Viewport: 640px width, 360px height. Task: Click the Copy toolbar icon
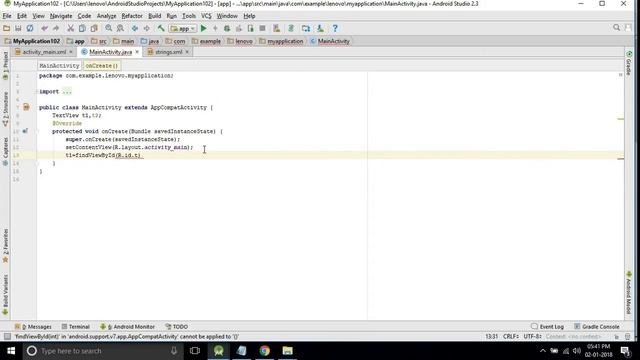[x=82, y=28]
